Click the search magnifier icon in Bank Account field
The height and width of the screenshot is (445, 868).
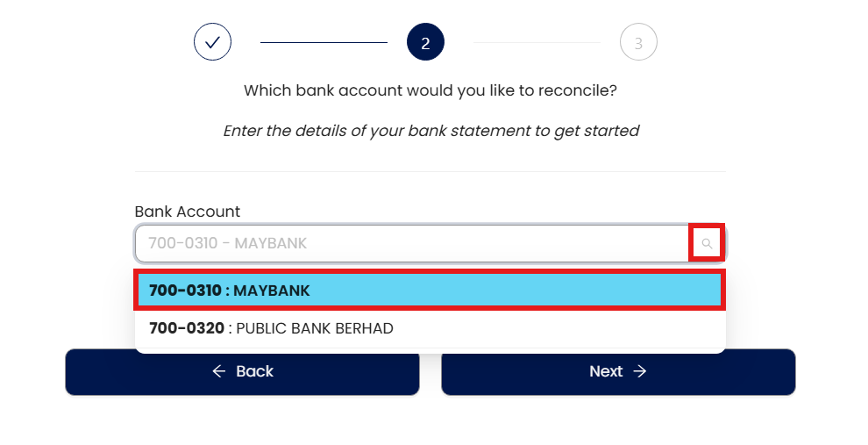(x=707, y=243)
